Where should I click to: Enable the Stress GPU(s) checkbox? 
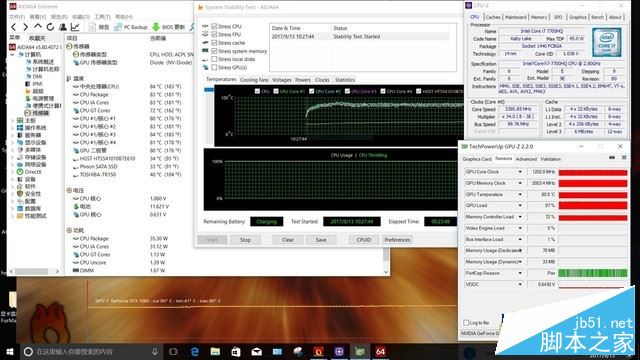coord(214,67)
